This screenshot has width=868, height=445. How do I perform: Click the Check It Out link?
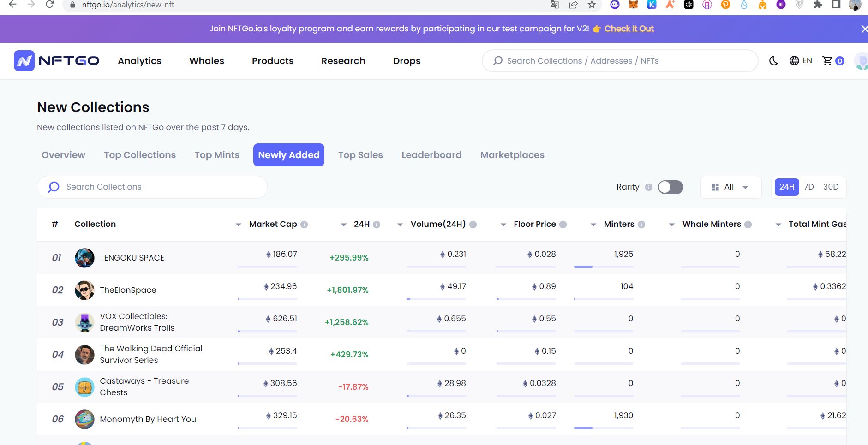click(629, 29)
